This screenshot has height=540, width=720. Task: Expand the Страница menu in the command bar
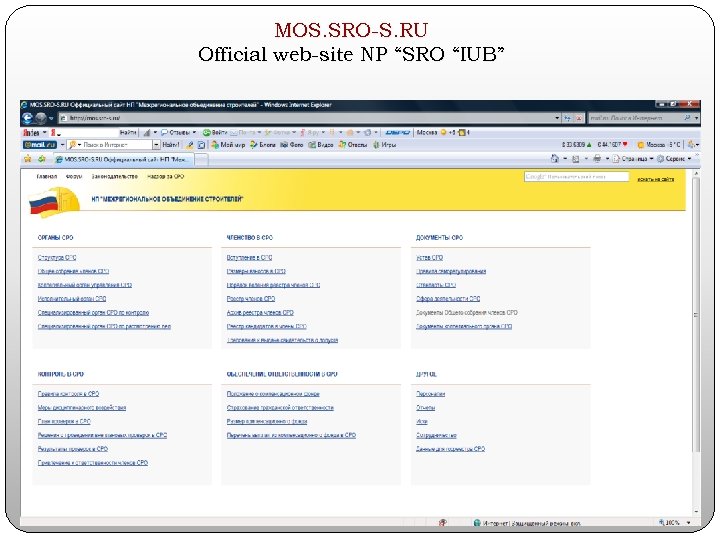coord(632,159)
